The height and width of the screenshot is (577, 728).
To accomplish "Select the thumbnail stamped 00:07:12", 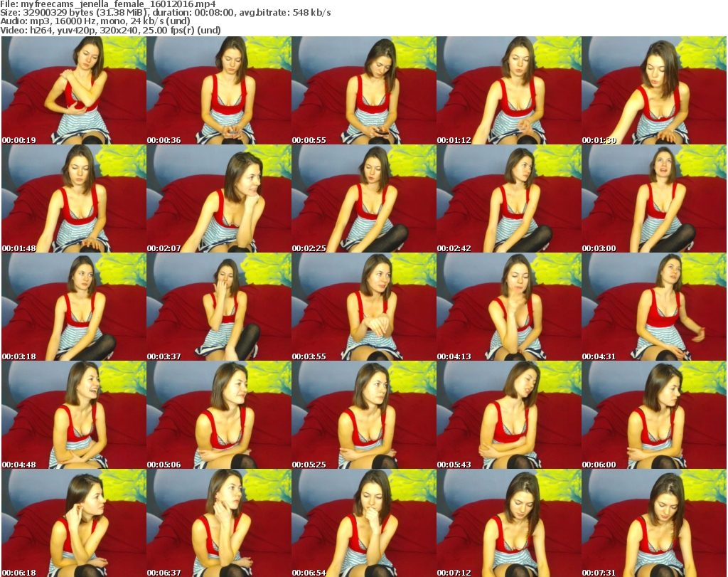I will point(509,523).
